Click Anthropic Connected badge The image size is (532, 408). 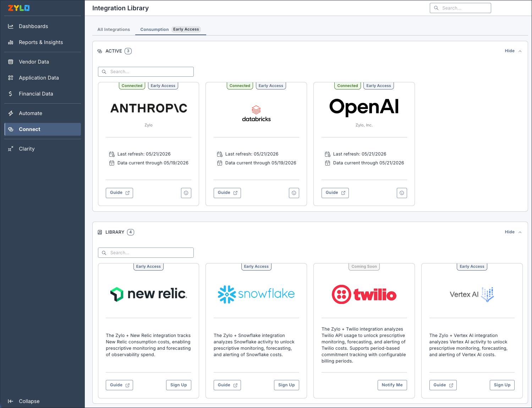pyautogui.click(x=132, y=86)
